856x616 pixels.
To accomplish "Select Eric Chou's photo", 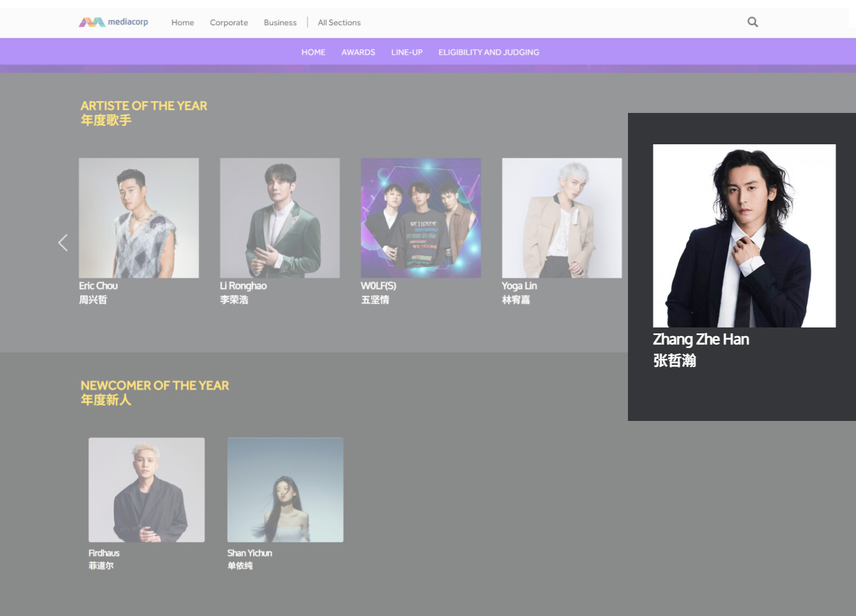I will tap(139, 218).
